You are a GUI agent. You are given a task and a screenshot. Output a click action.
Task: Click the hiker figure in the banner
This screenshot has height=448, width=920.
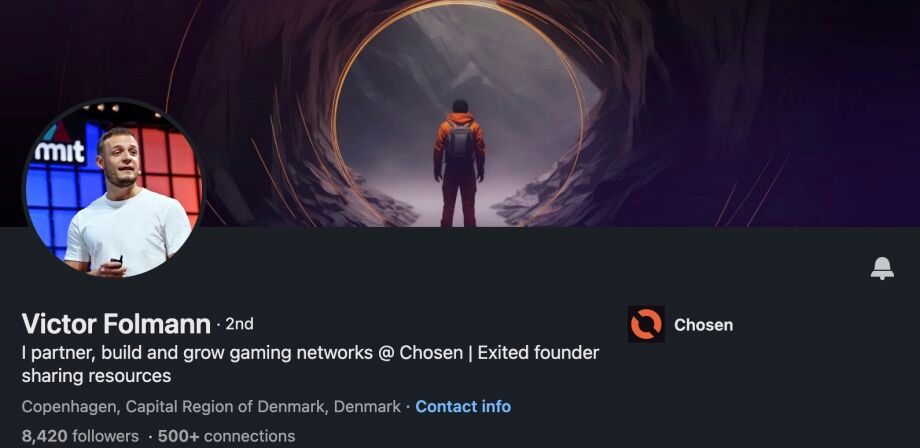point(459,163)
